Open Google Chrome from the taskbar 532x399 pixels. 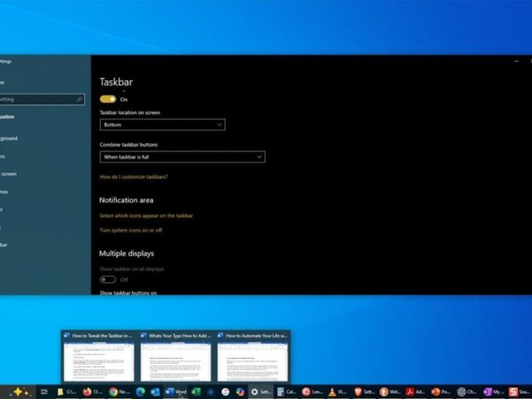[x=113, y=392]
